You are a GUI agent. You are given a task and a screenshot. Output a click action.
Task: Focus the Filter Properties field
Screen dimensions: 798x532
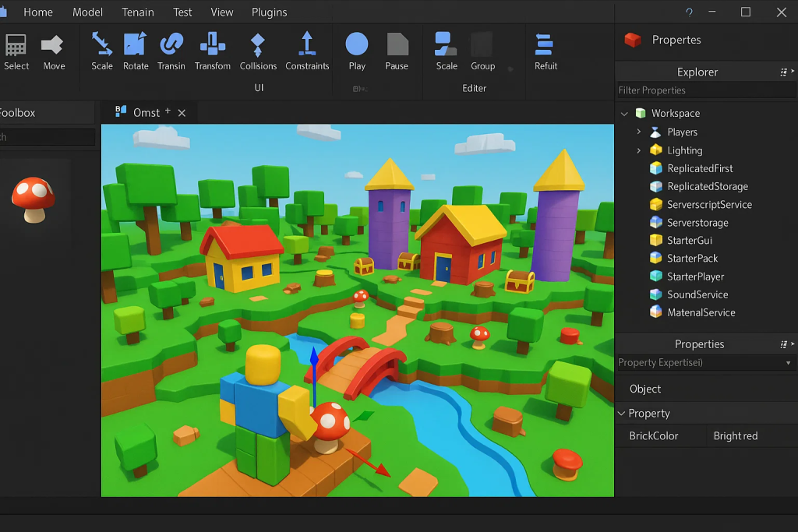(706, 90)
